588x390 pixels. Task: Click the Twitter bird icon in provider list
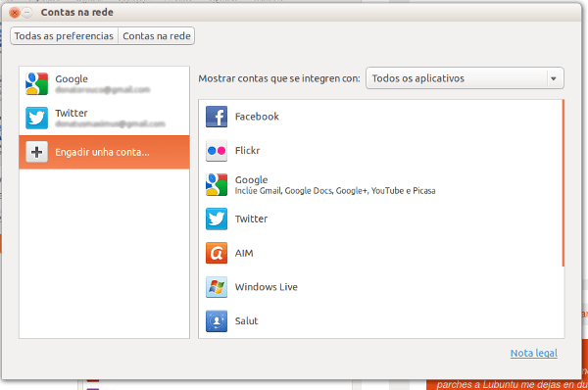(217, 219)
